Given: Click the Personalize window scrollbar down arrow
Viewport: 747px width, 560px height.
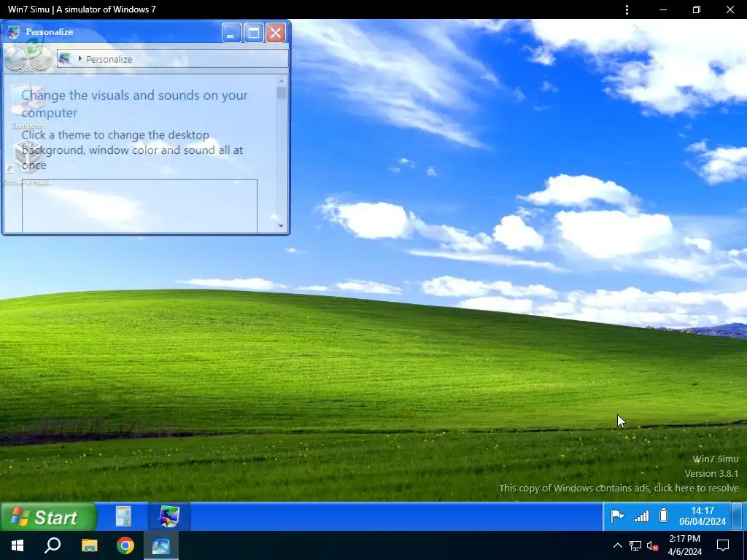Looking at the screenshot, I should [x=281, y=226].
